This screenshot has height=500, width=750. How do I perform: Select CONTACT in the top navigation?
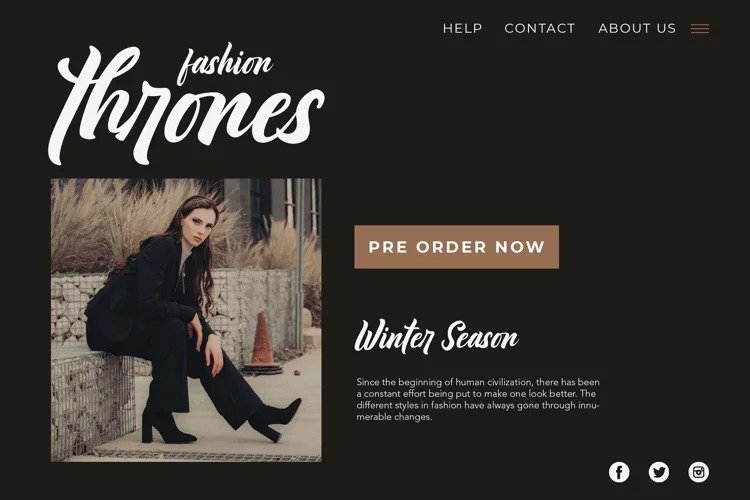(x=540, y=29)
